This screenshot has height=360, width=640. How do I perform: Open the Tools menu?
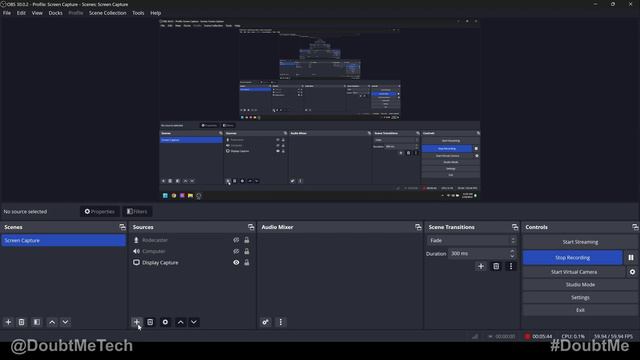pyautogui.click(x=138, y=13)
